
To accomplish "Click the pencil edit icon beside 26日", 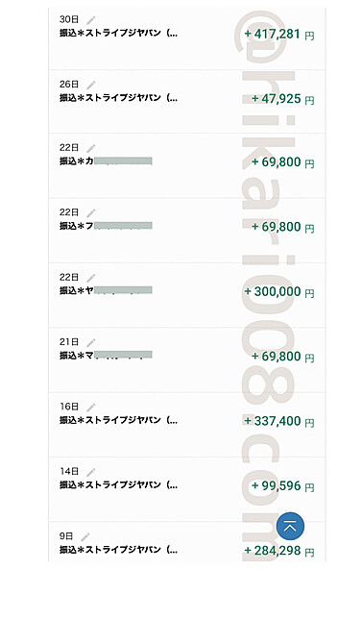I will 90,85.
